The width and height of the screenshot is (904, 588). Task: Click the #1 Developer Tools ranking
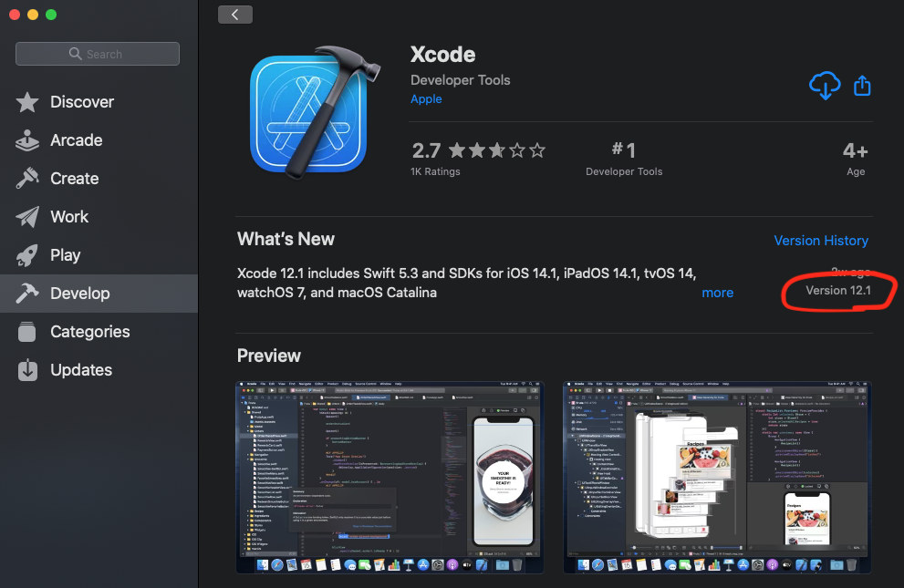624,159
